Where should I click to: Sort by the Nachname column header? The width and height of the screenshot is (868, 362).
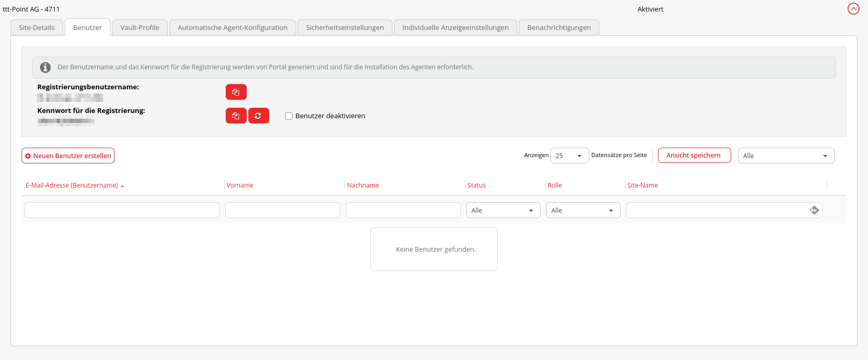363,185
